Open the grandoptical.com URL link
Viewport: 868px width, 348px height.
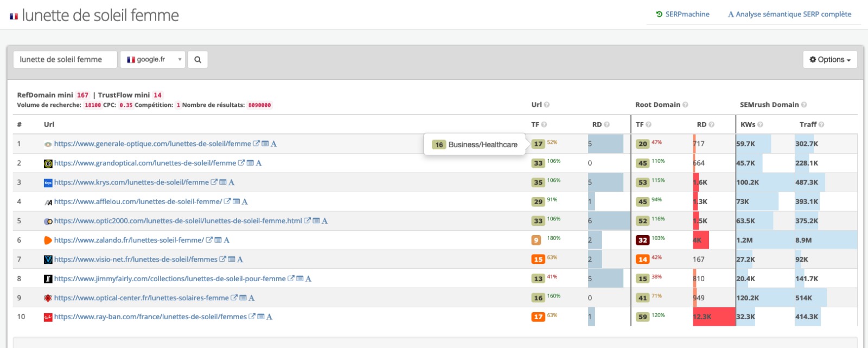pyautogui.click(x=145, y=163)
